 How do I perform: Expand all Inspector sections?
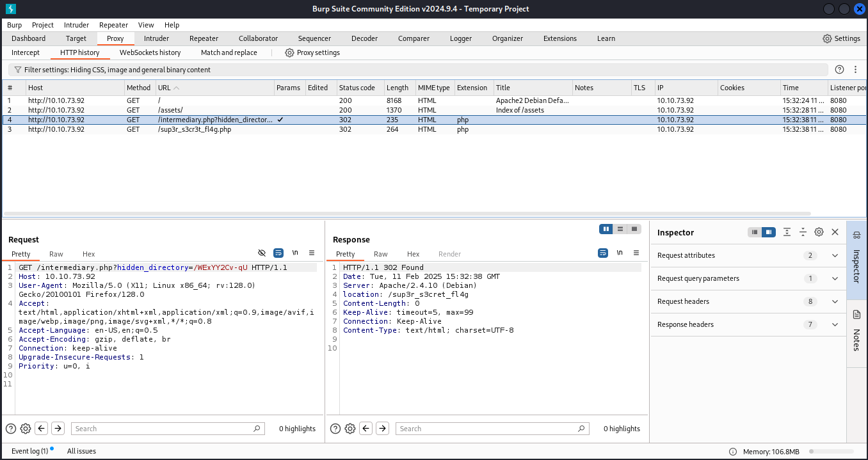(x=787, y=232)
